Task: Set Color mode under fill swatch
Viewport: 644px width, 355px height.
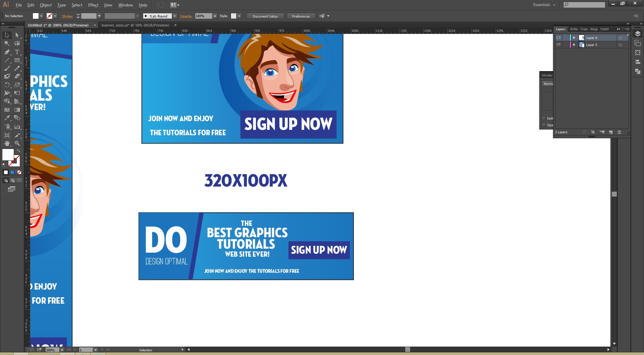Action: pyautogui.click(x=6, y=172)
